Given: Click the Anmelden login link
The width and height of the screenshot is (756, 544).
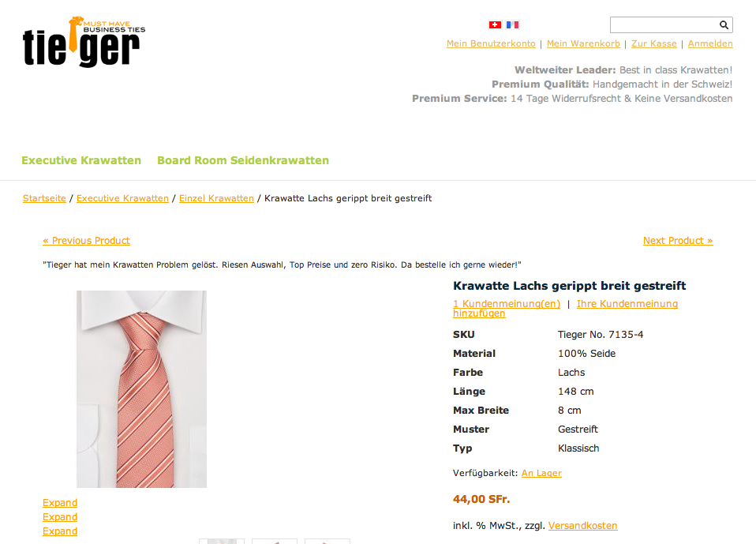Looking at the screenshot, I should pos(710,43).
